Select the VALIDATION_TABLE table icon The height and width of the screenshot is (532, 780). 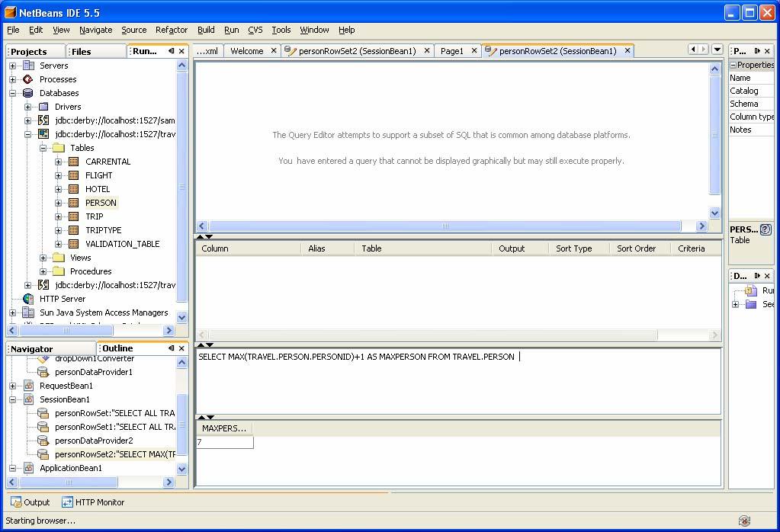(x=74, y=244)
